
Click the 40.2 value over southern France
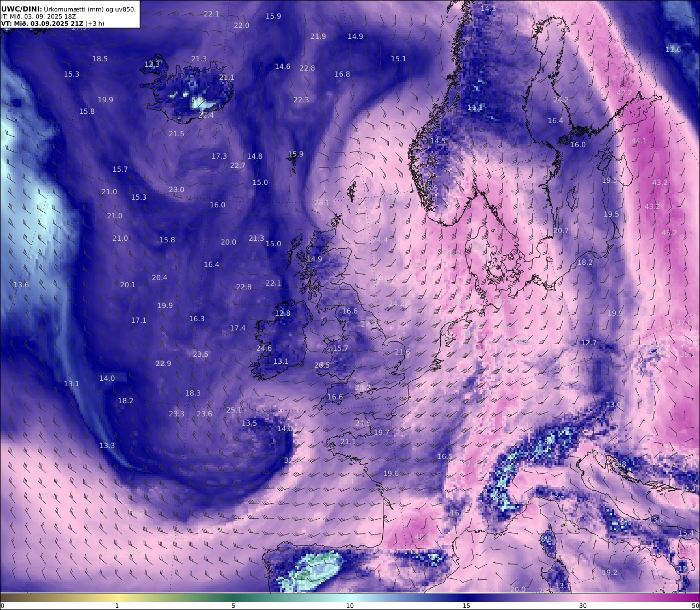click(423, 537)
